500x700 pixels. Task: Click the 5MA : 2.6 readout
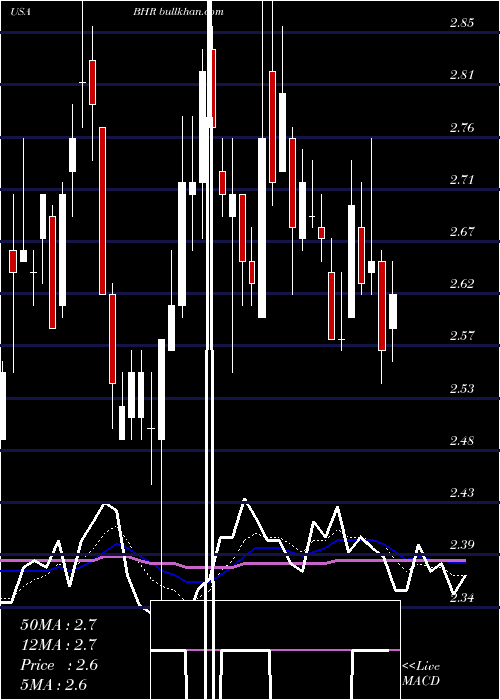tap(54, 685)
